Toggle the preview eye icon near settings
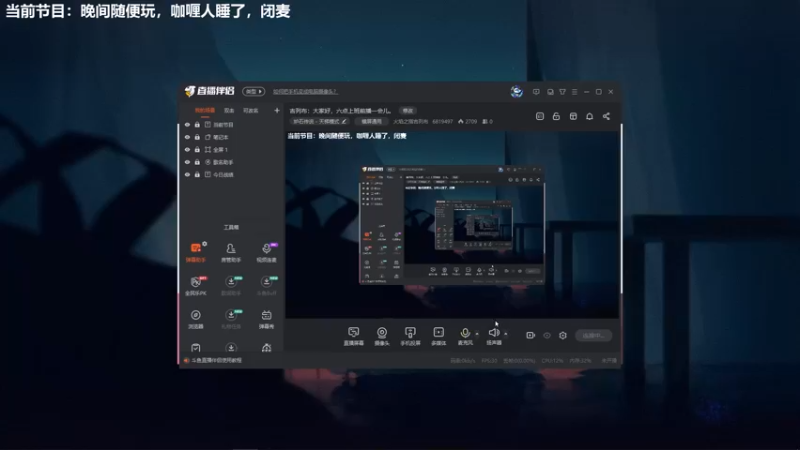800x450 pixels. (x=546, y=335)
